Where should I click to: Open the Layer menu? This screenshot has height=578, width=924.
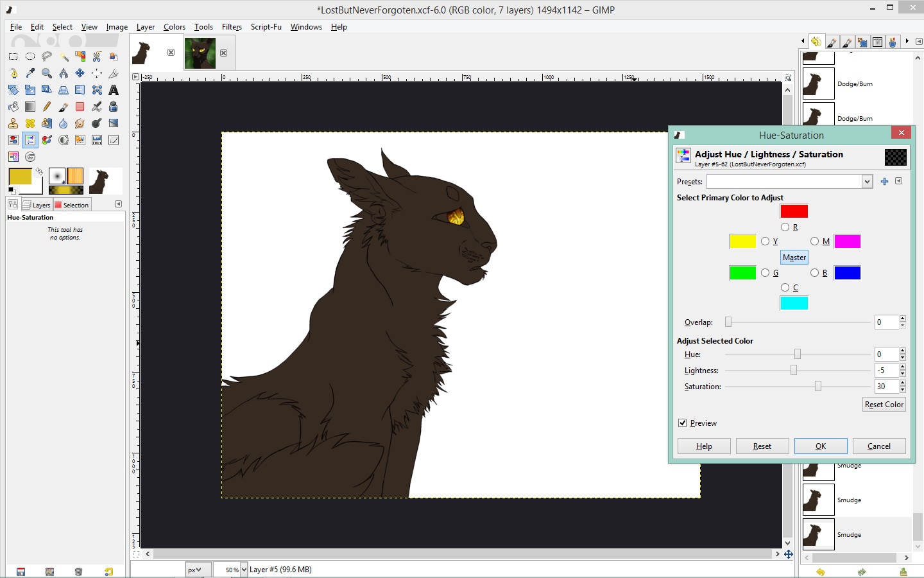point(145,27)
